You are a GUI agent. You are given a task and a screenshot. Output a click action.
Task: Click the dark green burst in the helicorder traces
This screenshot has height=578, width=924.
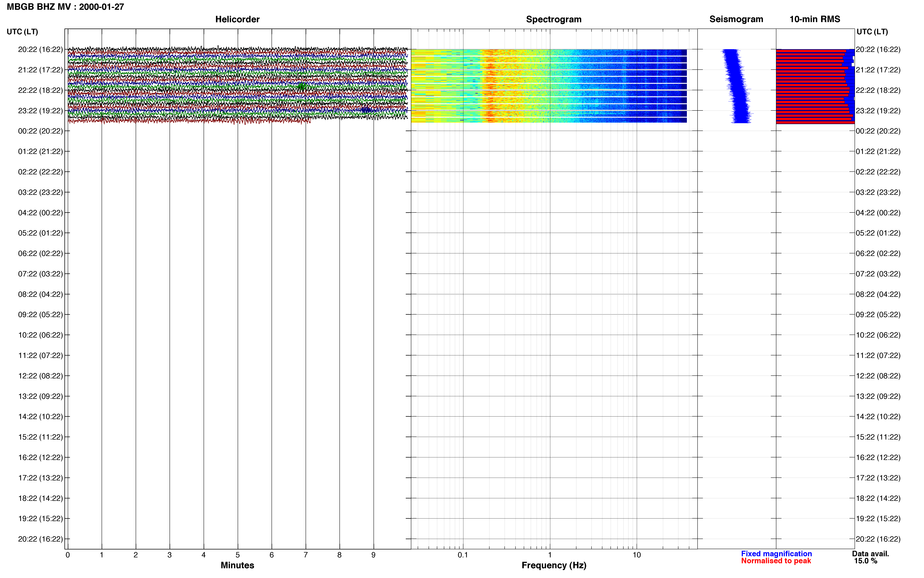[x=302, y=87]
